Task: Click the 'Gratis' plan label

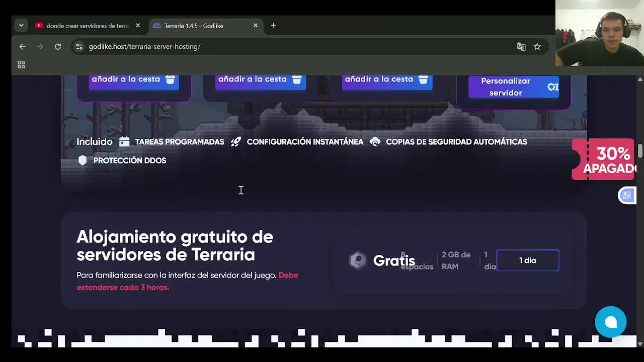Action: tap(394, 260)
